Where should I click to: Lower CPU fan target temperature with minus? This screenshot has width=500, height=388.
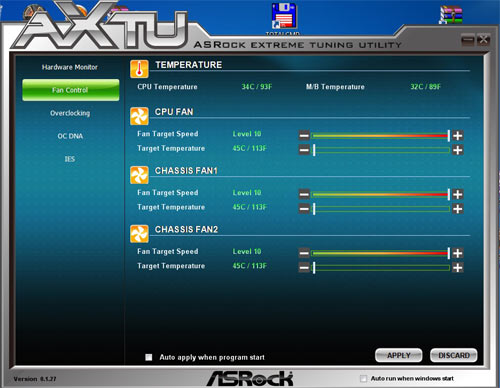[x=304, y=150]
